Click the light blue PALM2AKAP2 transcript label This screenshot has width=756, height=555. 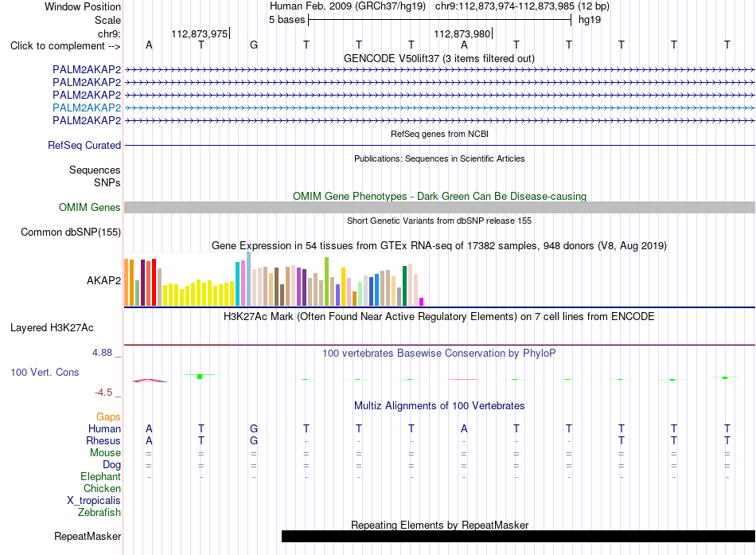[87, 107]
